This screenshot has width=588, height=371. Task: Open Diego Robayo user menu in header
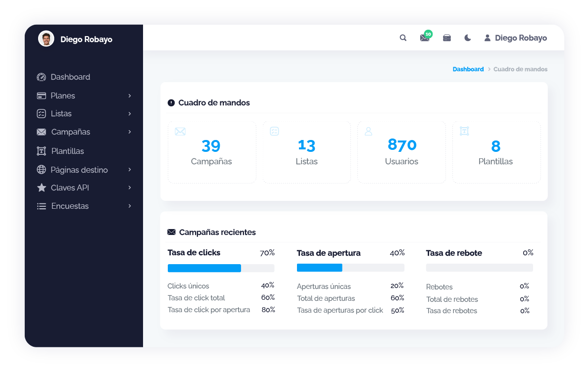[x=515, y=38]
